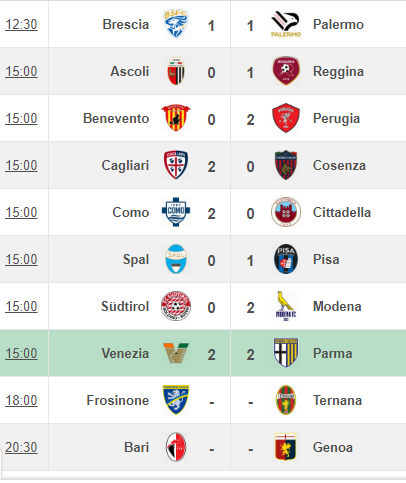
Task: Click the Palermo eagle logo
Action: 286,24
